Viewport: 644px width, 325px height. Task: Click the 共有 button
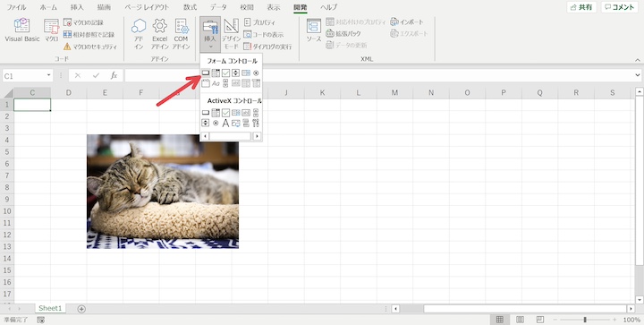(581, 7)
